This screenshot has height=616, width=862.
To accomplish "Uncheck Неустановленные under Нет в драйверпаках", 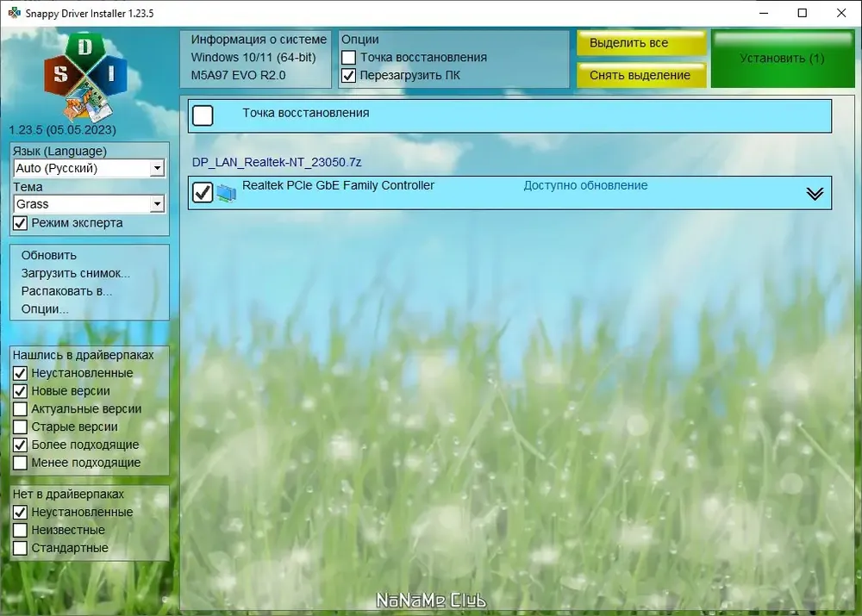I will (21, 512).
